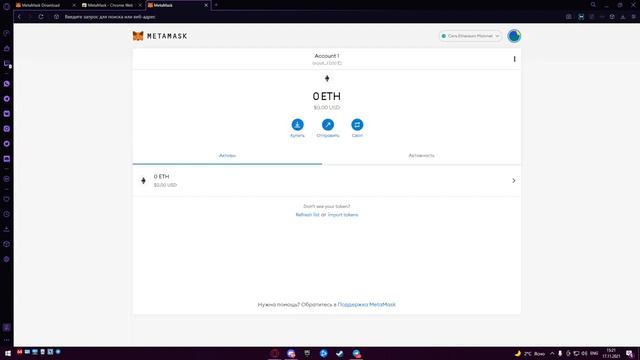Open the Opera main menu logo
This screenshot has height=360, width=640.
point(6,6)
